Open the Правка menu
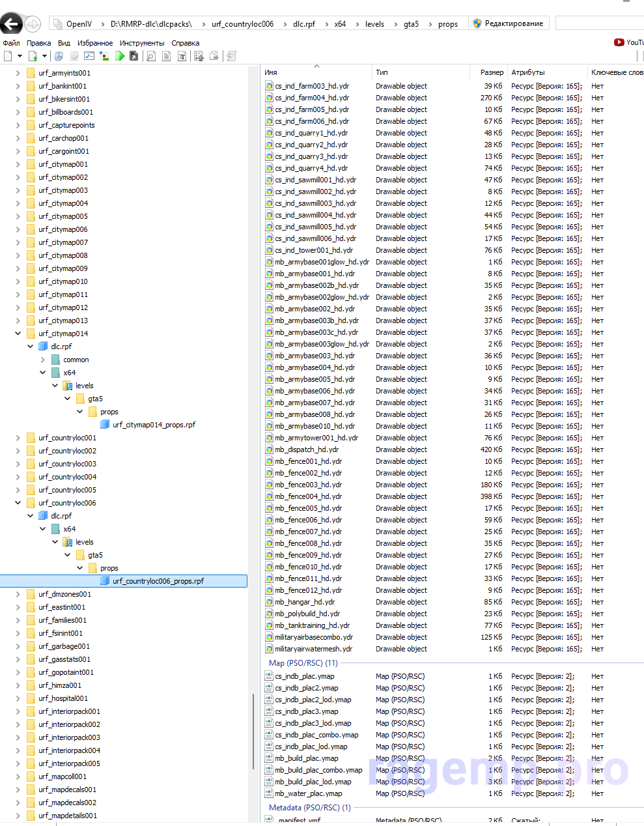This screenshot has height=826, width=644. coord(39,43)
